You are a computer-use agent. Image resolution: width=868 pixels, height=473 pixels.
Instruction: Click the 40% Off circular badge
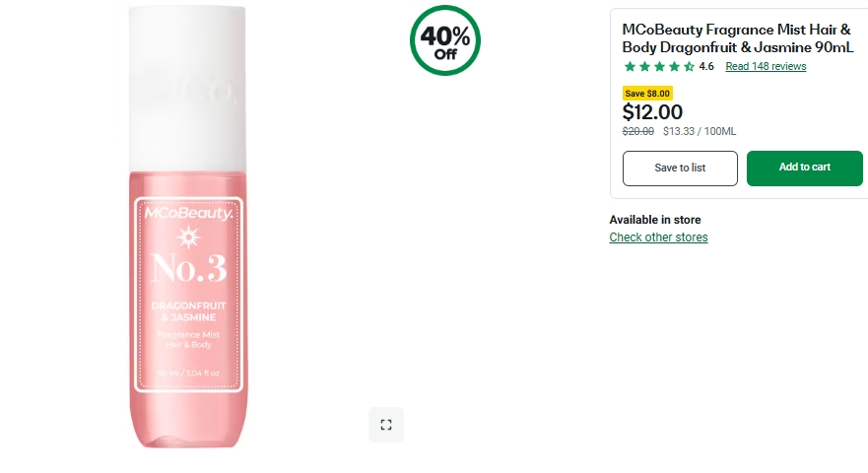coord(445,40)
